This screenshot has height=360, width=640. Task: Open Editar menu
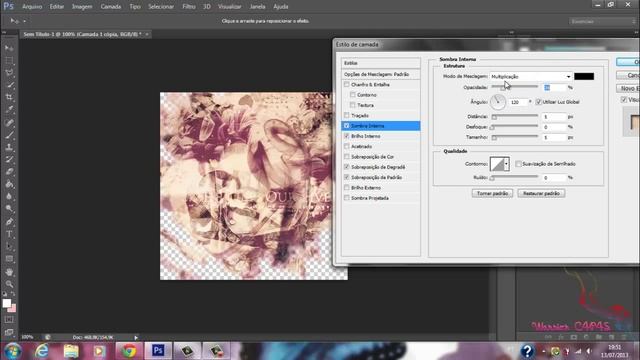coord(57,7)
